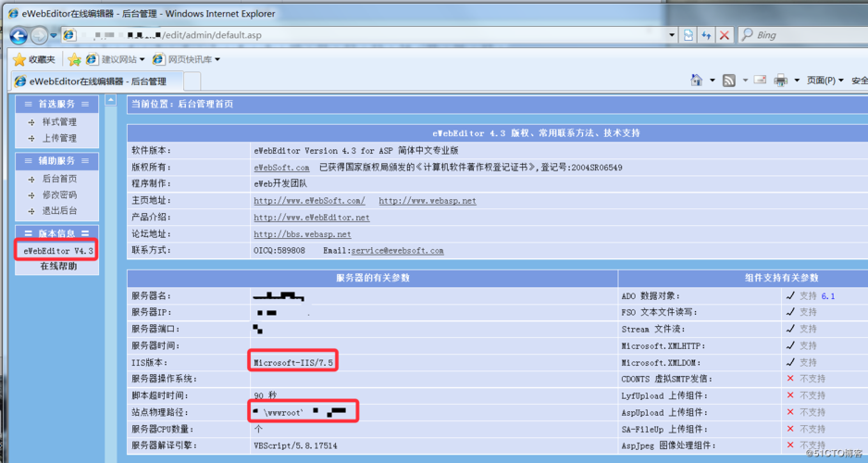
Task: Expand the Home icon dropdown arrow
Action: pyautogui.click(x=713, y=81)
